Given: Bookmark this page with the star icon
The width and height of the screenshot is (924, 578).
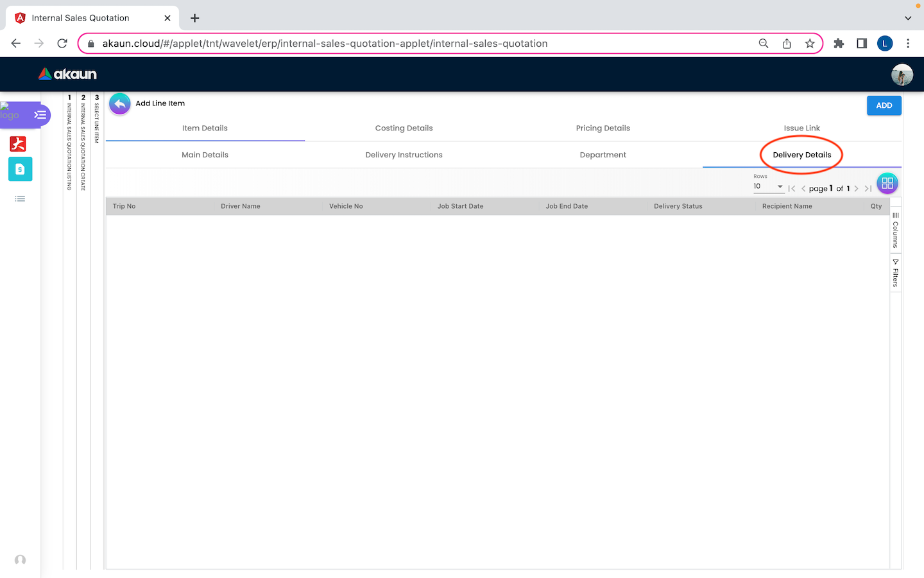Looking at the screenshot, I should pyautogui.click(x=810, y=44).
